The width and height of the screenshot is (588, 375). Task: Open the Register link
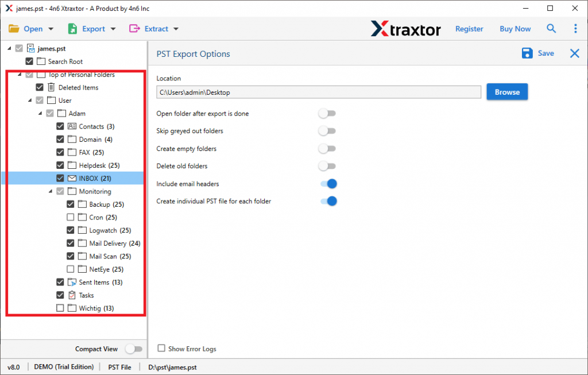pos(469,28)
